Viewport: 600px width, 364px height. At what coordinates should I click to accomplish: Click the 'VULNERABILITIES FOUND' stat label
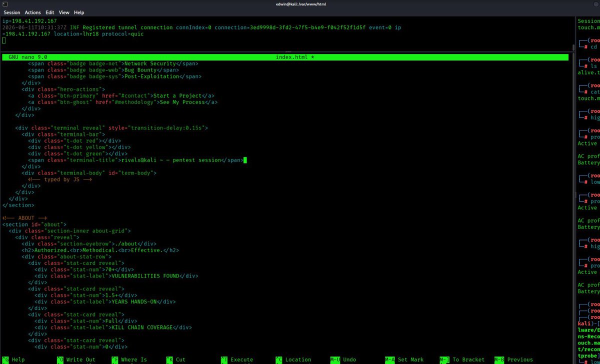tap(145, 276)
